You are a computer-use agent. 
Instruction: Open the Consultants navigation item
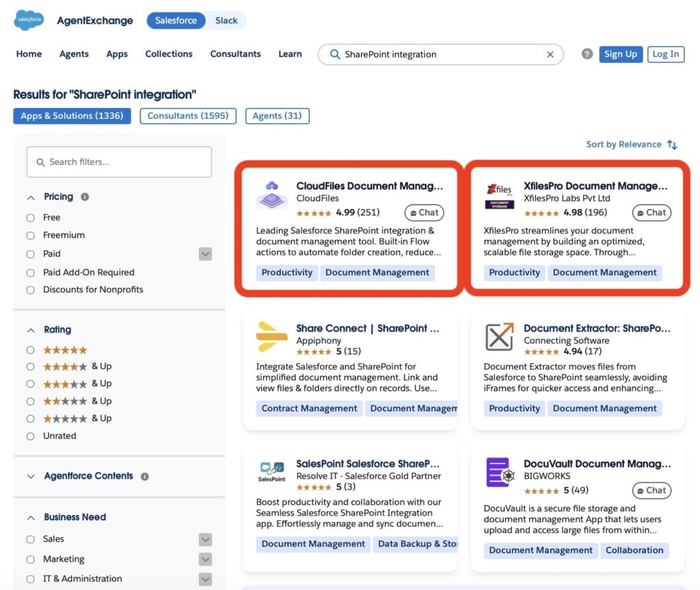pyautogui.click(x=235, y=54)
